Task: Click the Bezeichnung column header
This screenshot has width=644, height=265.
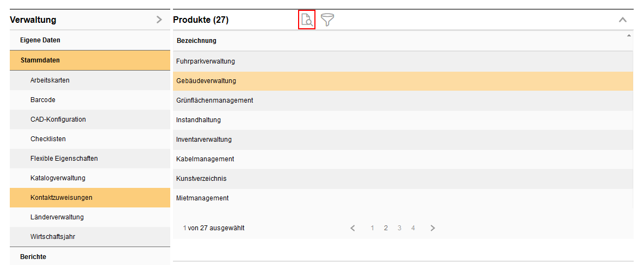Action: 196,41
